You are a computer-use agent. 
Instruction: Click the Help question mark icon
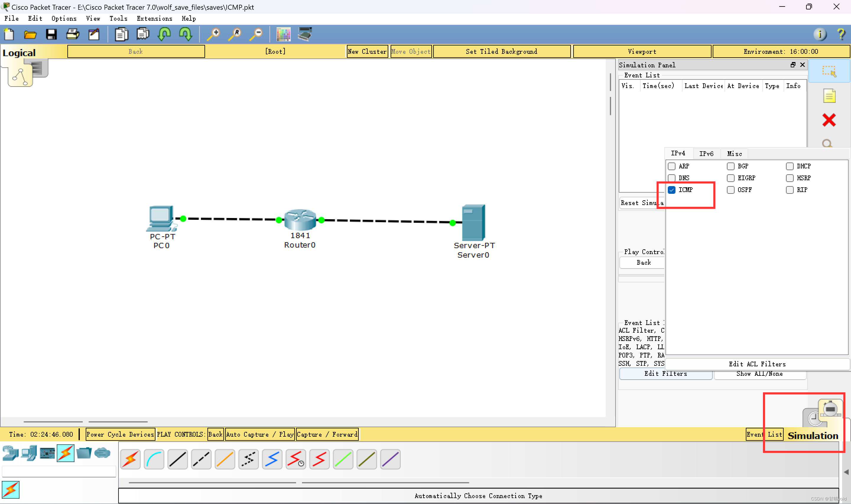pyautogui.click(x=841, y=34)
